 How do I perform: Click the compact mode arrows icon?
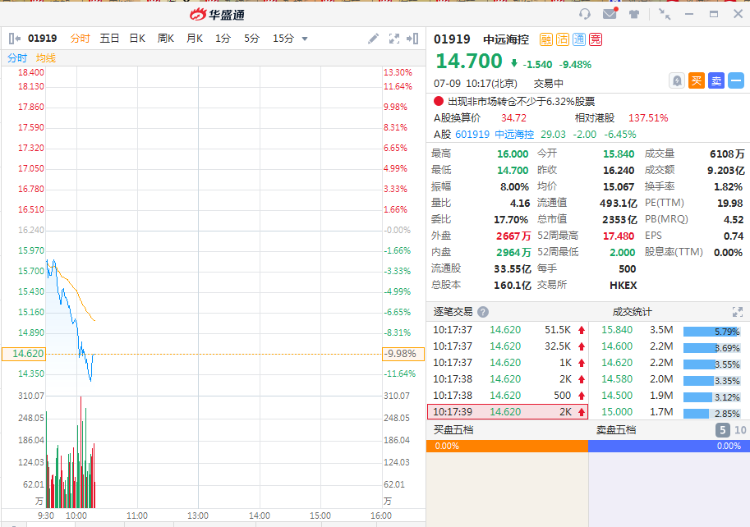click(x=664, y=14)
